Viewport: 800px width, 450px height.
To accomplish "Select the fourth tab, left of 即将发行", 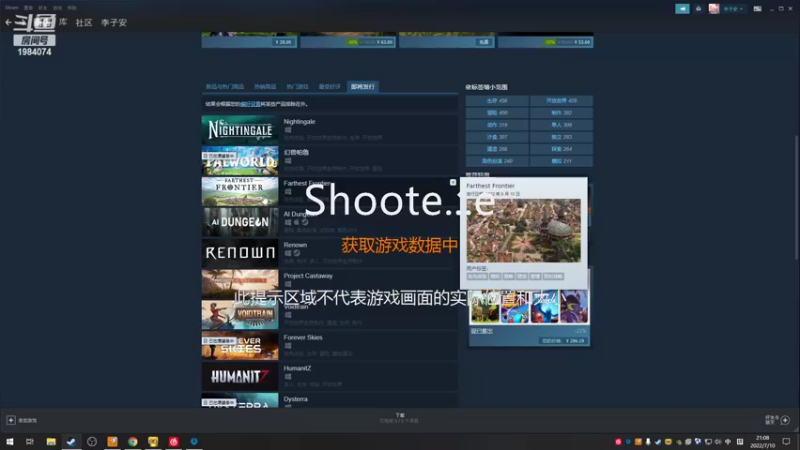I will [x=330, y=87].
